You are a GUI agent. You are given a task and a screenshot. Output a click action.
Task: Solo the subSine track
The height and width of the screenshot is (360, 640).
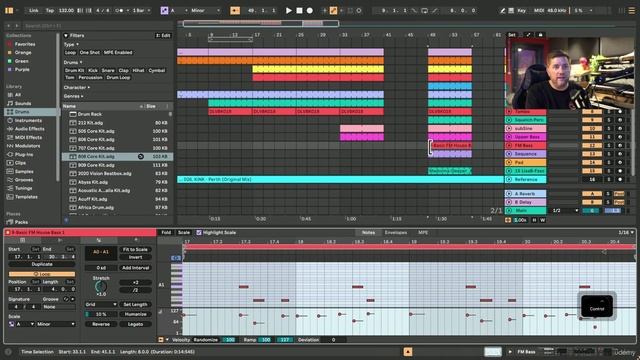point(609,128)
